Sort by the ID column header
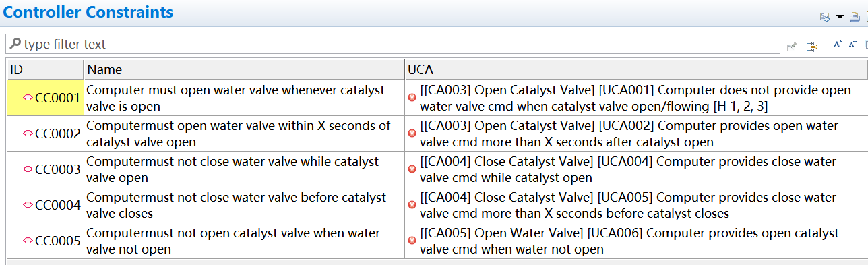 (45, 69)
